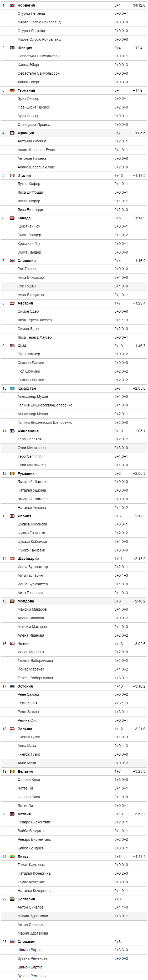Click the Norway flag icon
Image resolution: width=148 pixels, height=980 pixels.
[12, 5]
